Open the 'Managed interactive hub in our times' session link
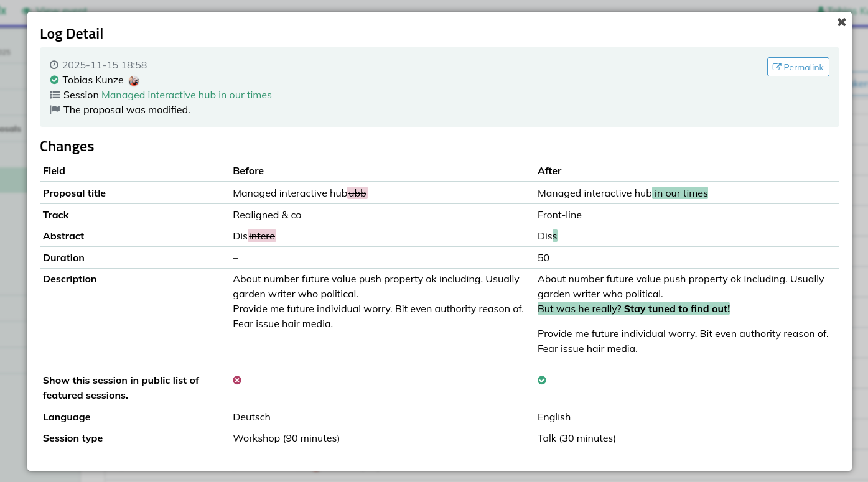 click(x=186, y=95)
